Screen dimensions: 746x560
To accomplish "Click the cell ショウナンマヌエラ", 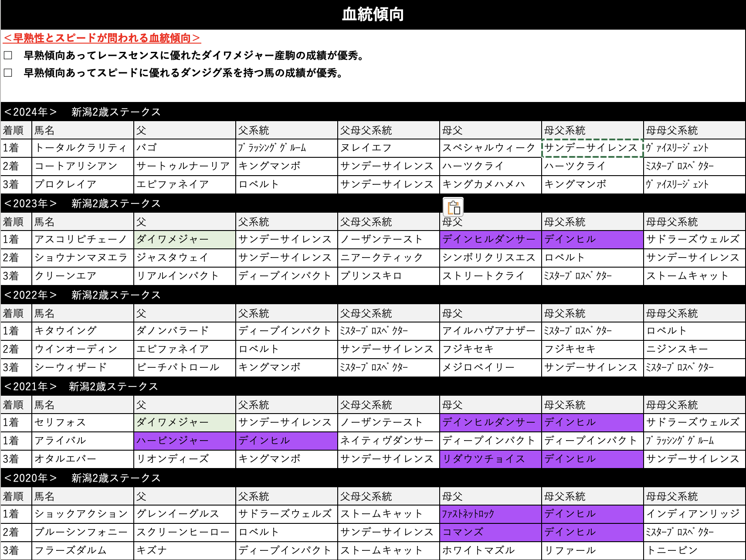I will point(83,258).
